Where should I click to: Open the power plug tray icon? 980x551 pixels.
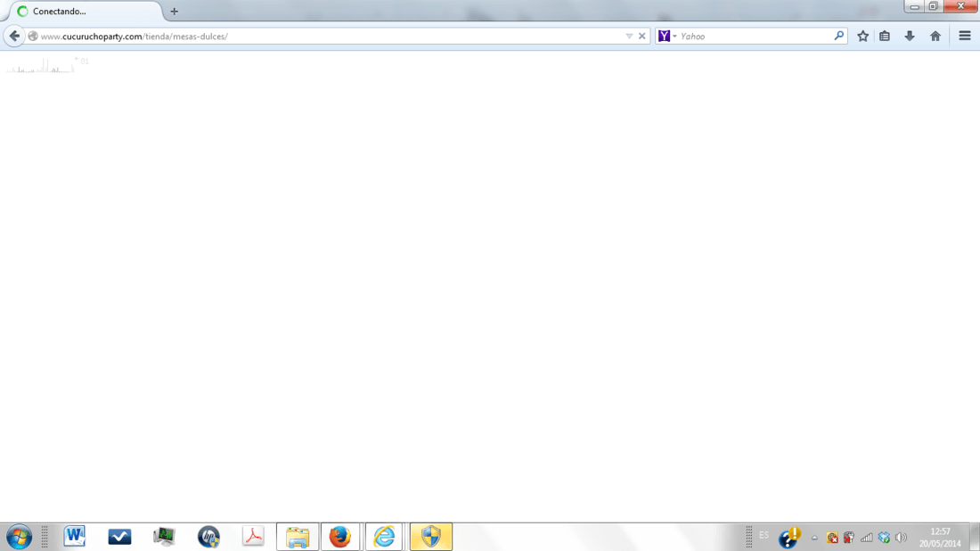tap(849, 538)
